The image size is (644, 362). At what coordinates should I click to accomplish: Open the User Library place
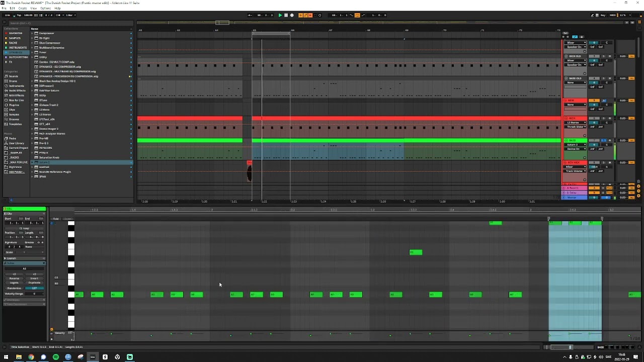16,143
